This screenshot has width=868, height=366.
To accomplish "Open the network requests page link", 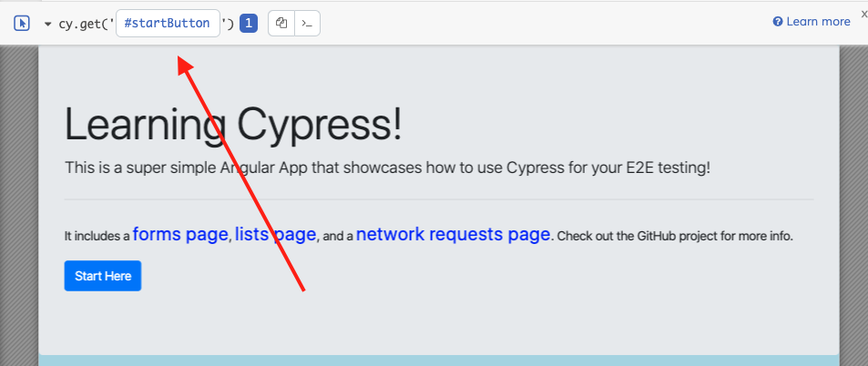I will pos(453,235).
